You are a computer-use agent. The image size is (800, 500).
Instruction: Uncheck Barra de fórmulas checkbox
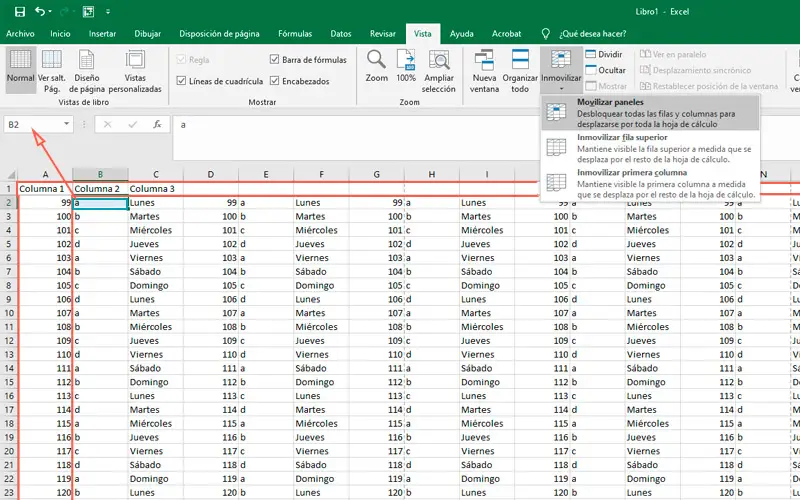tap(275, 60)
